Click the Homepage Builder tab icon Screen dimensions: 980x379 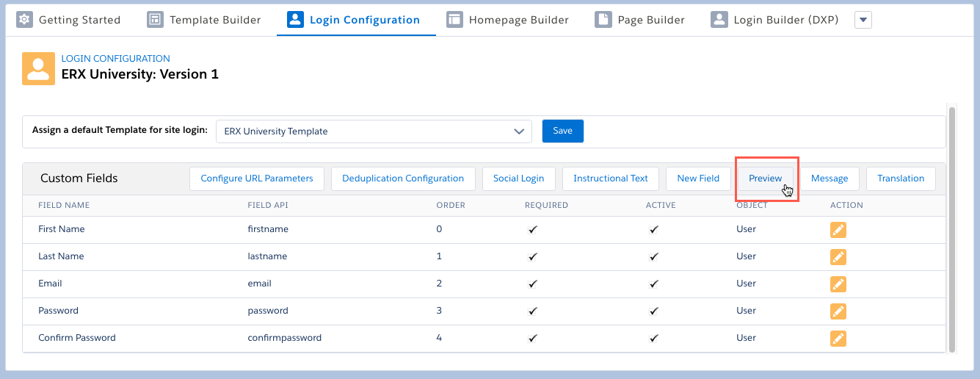455,20
